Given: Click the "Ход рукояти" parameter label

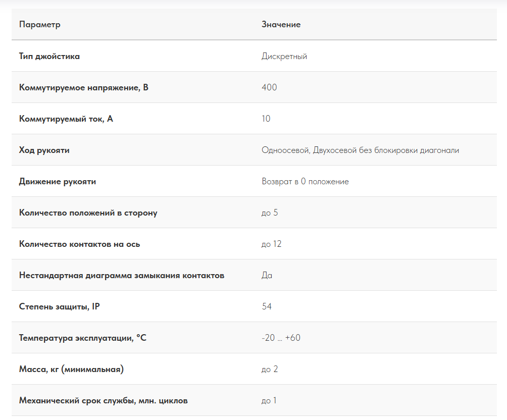Looking at the screenshot, I should pos(44,150).
